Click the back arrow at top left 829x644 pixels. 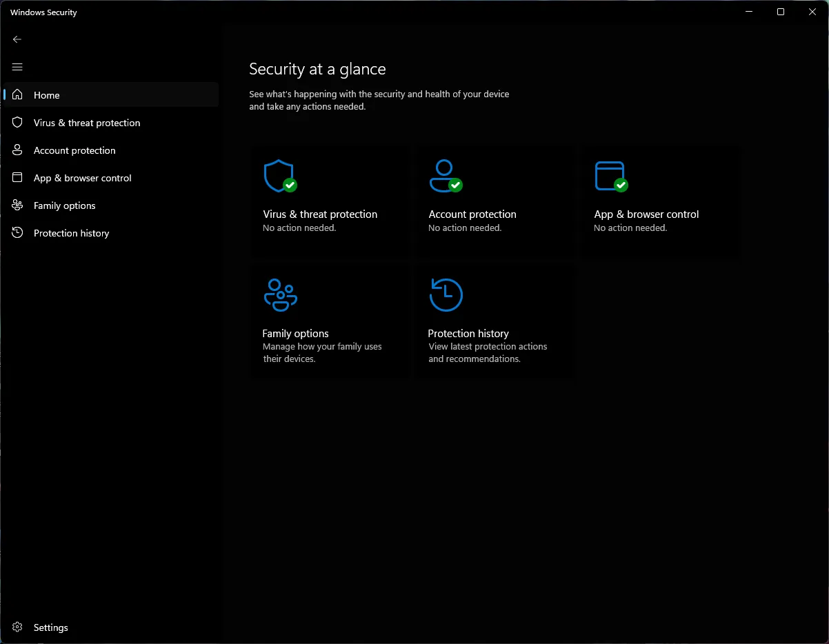click(x=17, y=39)
